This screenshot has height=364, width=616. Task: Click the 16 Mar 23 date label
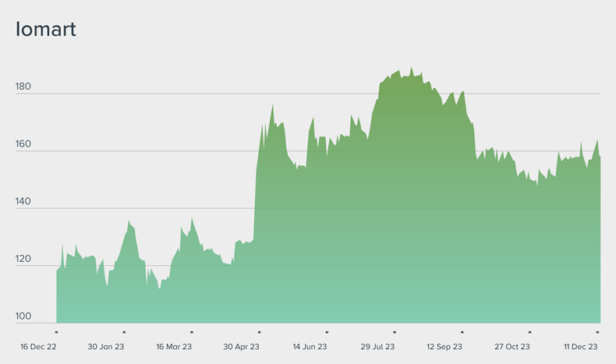tap(174, 347)
